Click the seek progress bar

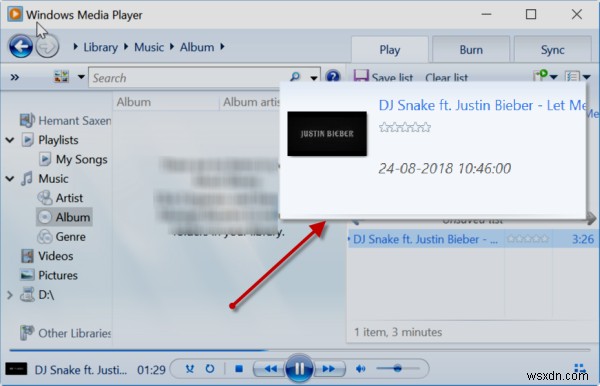tap(300, 350)
